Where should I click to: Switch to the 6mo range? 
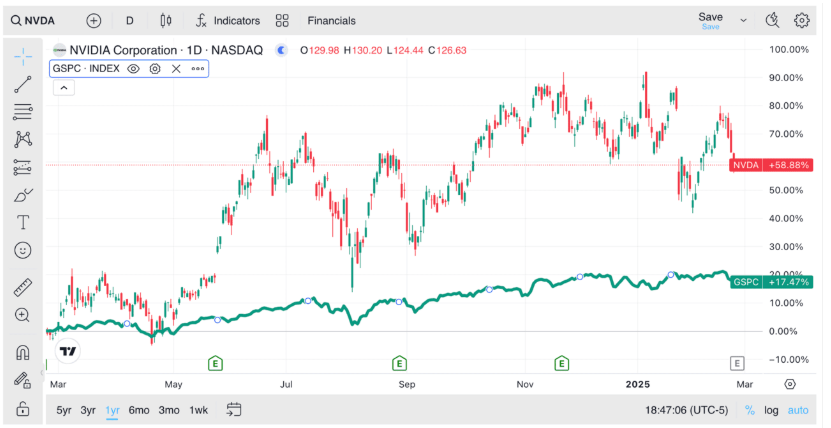[x=139, y=410]
